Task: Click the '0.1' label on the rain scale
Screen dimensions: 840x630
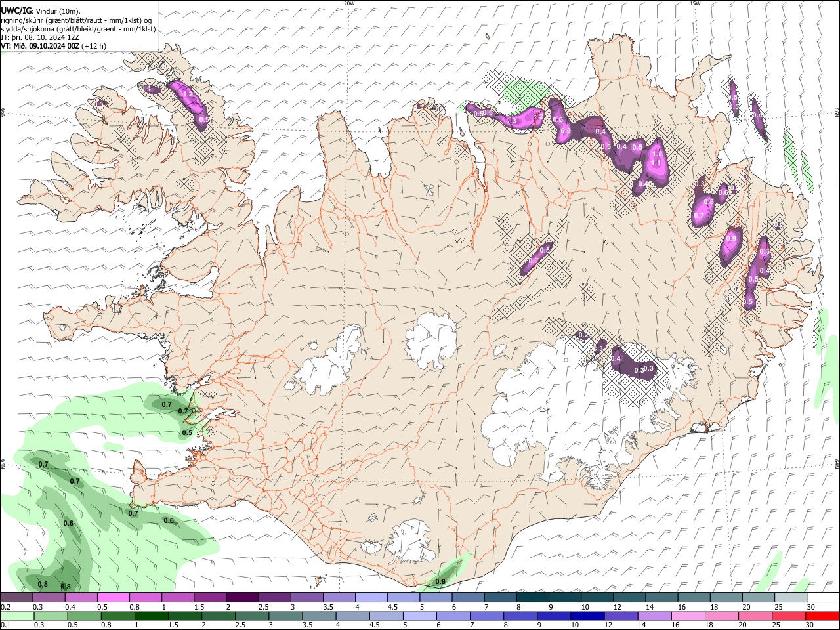Action: 5,625
